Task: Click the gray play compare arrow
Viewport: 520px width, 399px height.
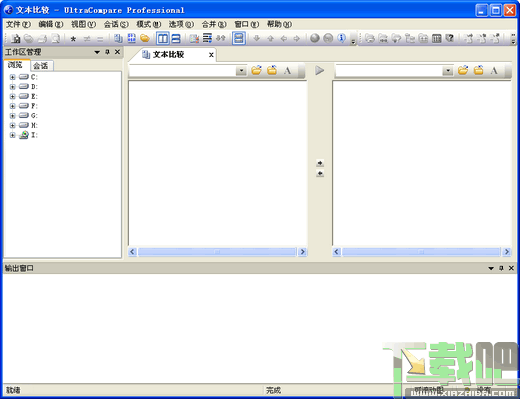Action: tap(319, 70)
